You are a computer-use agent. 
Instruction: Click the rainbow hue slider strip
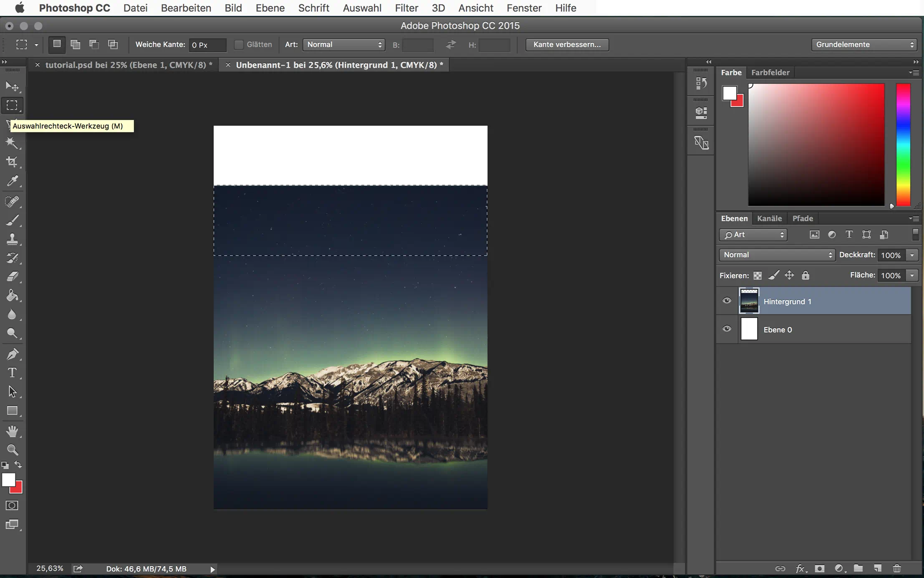[903, 144]
